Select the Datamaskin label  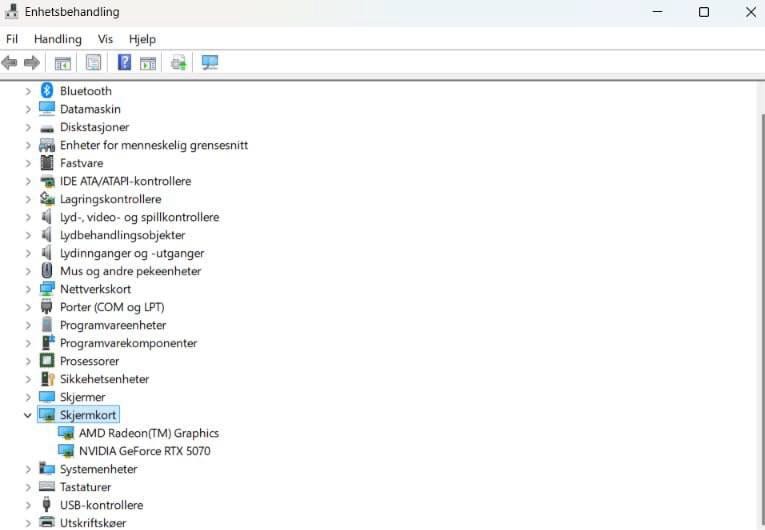point(90,109)
